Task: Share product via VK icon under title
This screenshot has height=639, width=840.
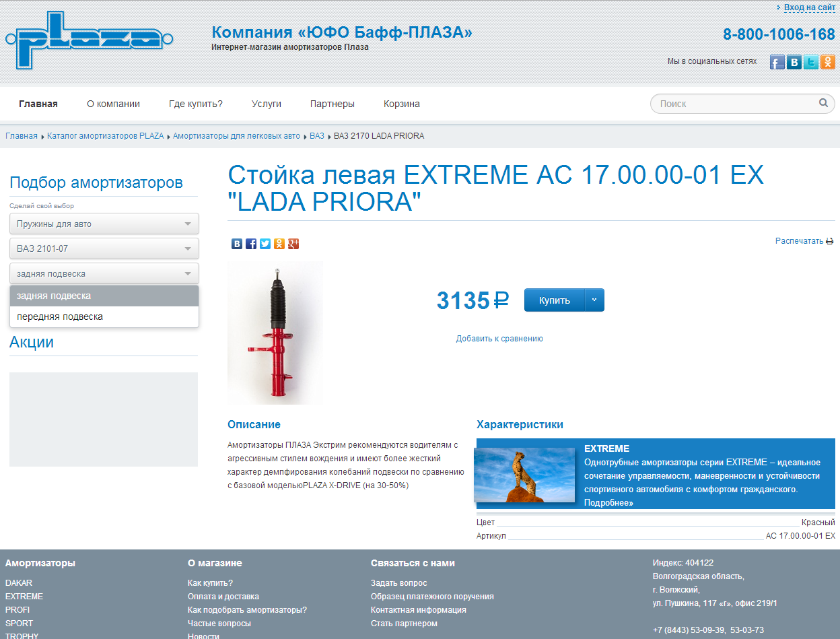Action: [237, 244]
